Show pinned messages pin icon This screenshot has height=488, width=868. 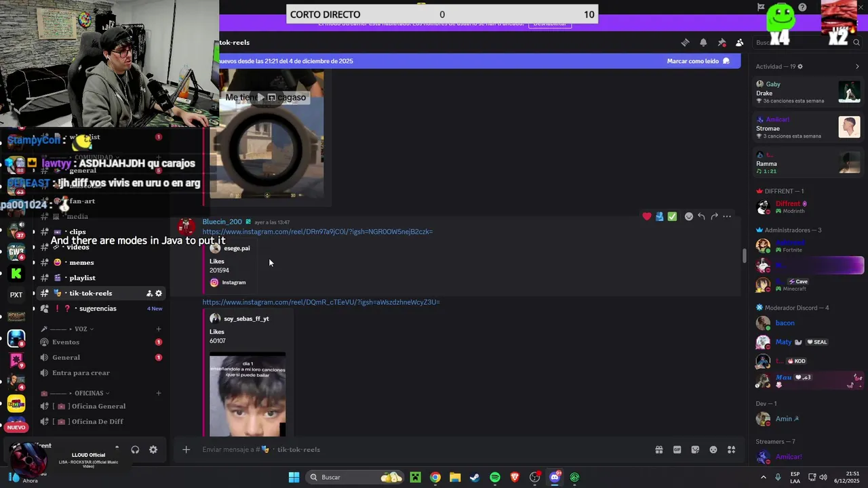pyautogui.click(x=722, y=42)
